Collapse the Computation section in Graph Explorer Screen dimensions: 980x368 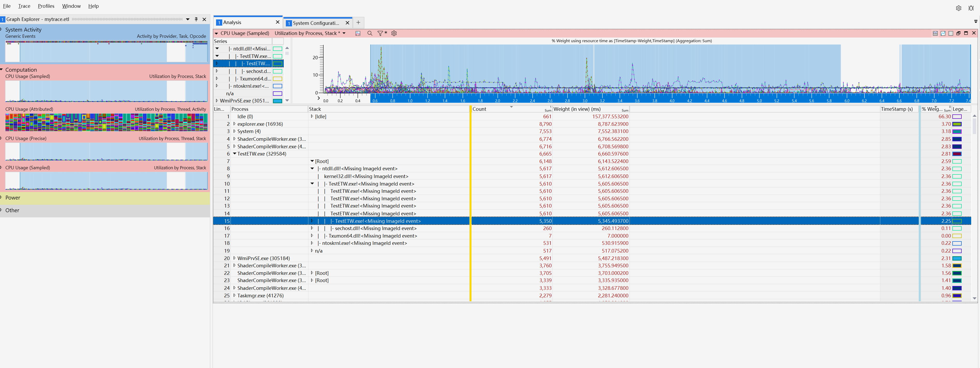click(x=2, y=70)
